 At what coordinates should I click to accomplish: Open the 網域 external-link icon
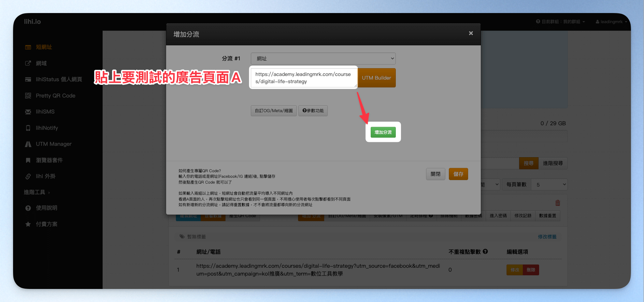28,63
